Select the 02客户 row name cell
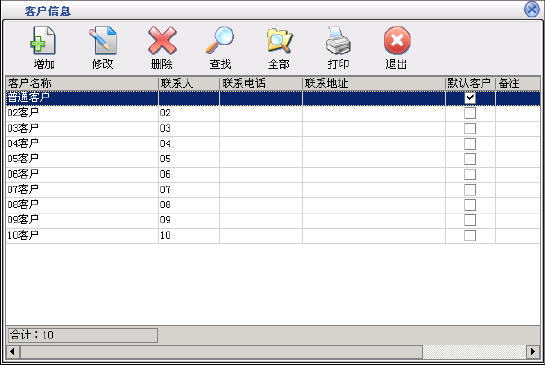Screen dimensions: 545x365 [x=82, y=113]
